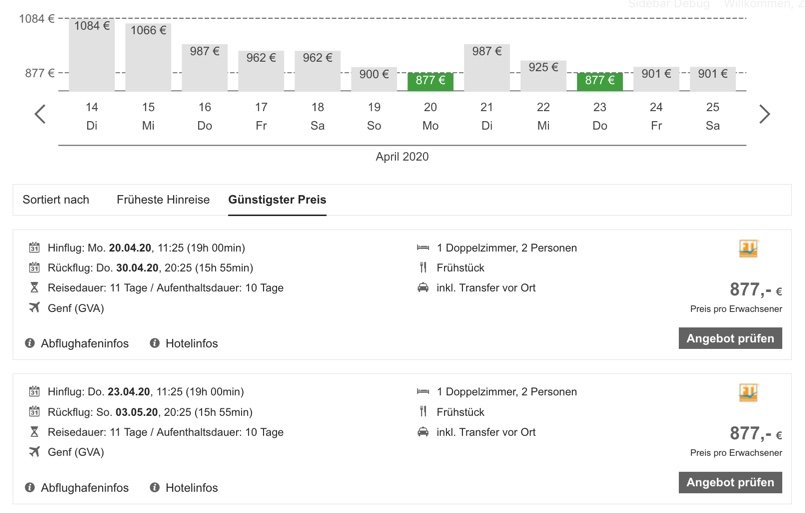Choose the 900 € bar on Sunday 19
This screenshot has width=805, height=513.
(373, 78)
